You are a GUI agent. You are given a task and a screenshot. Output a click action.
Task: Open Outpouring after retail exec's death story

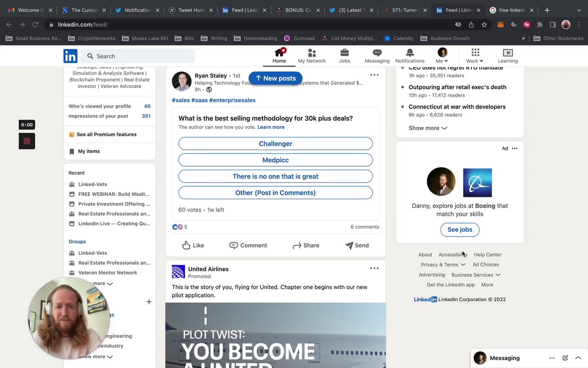click(458, 87)
